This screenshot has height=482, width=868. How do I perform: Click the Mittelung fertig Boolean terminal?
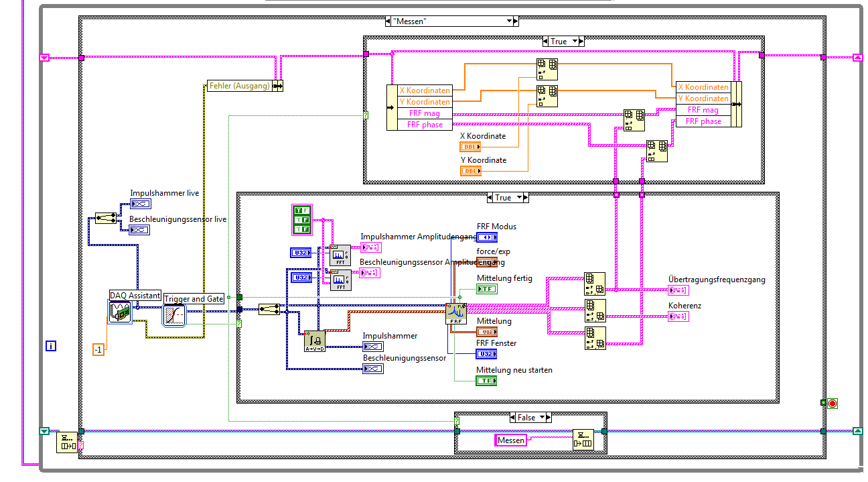[x=487, y=289]
